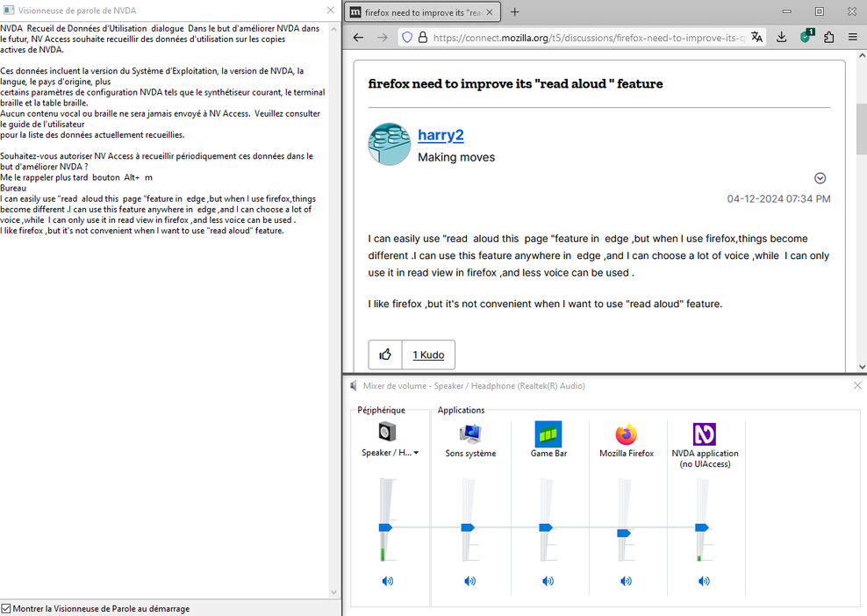Click the NVDA application volume slider thumb
Viewport: 867px width, 616px height.
coord(702,527)
